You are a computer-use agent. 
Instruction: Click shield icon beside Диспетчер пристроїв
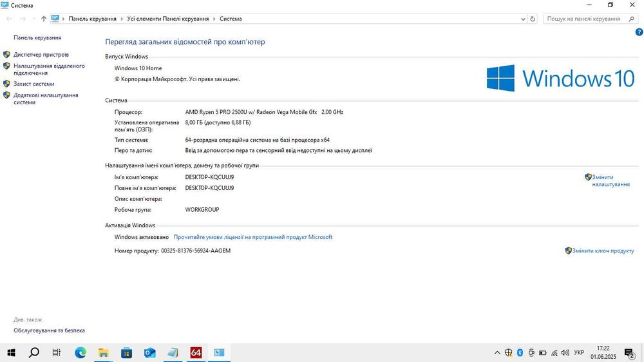[6, 55]
